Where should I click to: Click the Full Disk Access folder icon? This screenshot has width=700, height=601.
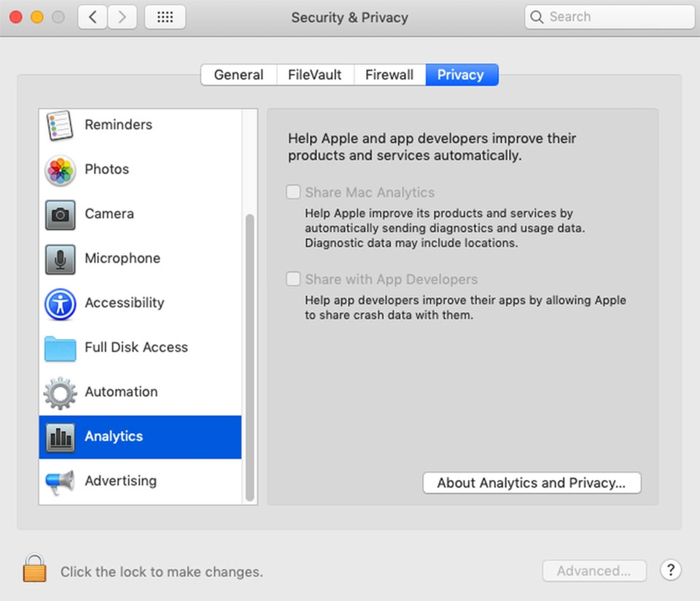60,349
